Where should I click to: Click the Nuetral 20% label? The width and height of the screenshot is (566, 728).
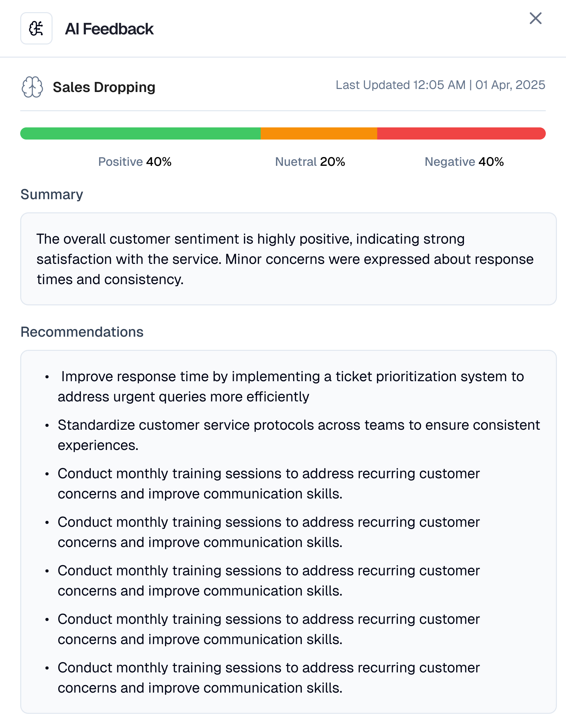310,162
